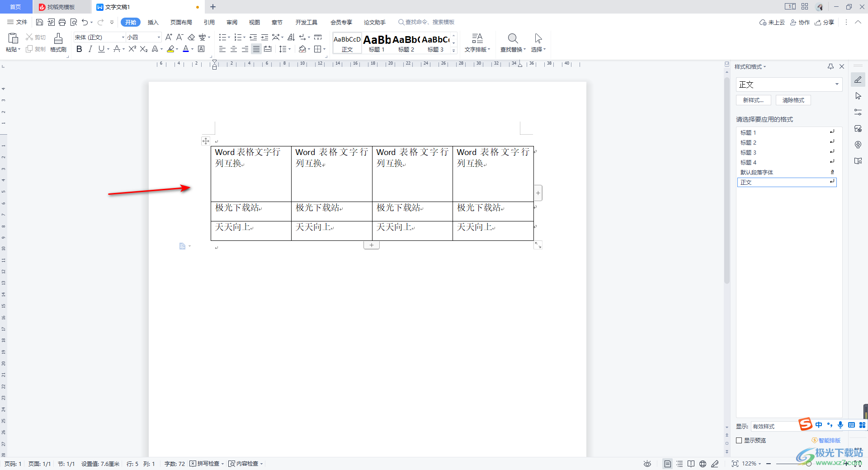
Task: Expand the styles gallery
Action: 454,50
